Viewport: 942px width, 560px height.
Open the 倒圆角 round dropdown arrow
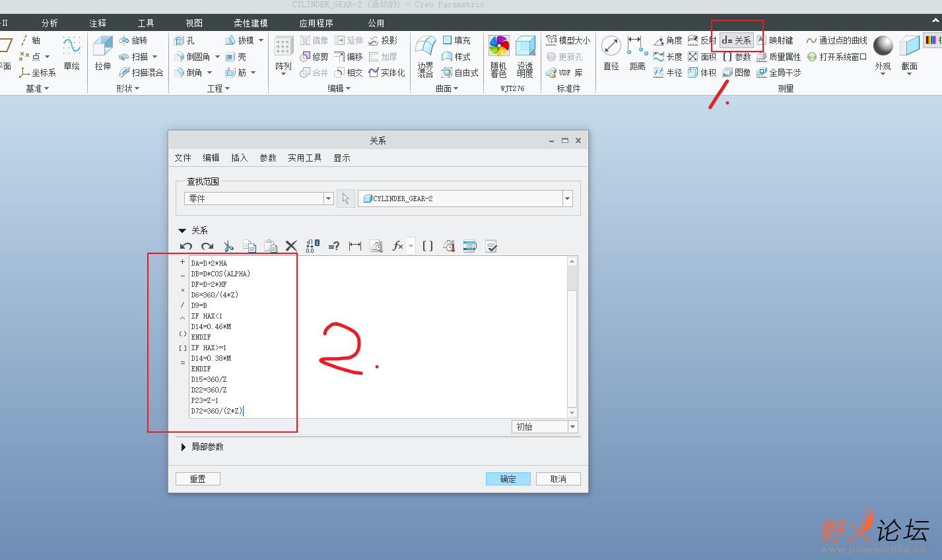point(217,57)
